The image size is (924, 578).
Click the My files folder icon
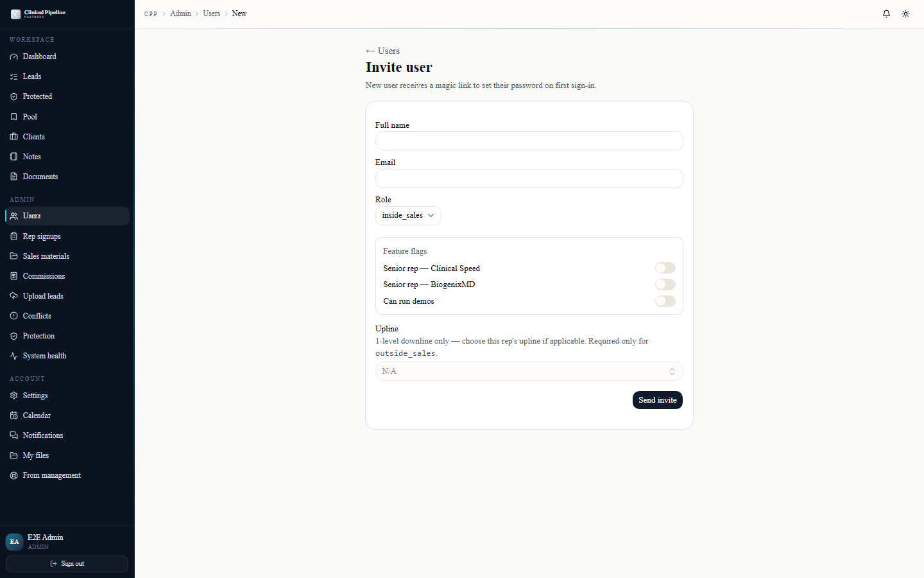(x=13, y=455)
